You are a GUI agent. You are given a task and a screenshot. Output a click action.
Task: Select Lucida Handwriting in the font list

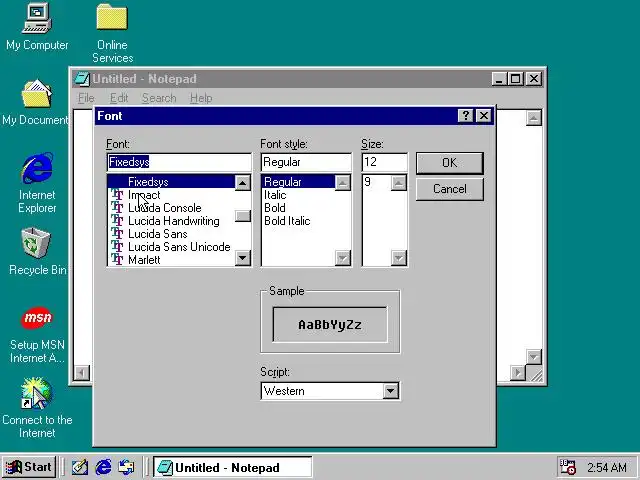tap(171, 221)
